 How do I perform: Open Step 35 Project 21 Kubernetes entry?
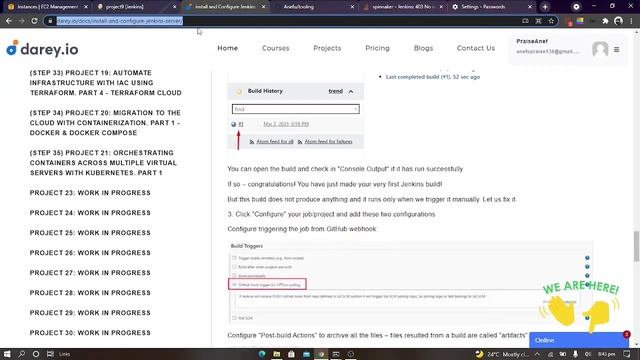point(103,163)
